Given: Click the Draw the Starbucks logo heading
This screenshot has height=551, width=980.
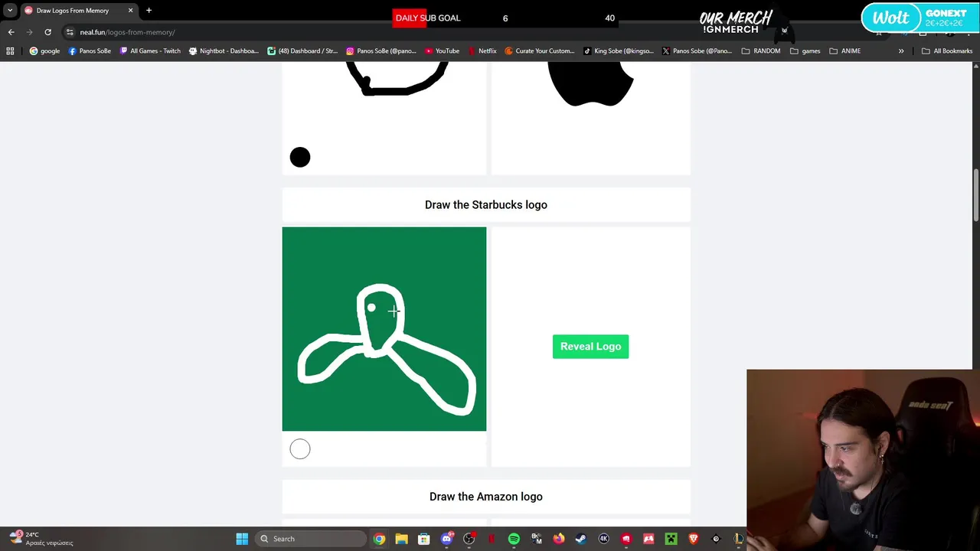Looking at the screenshot, I should [486, 205].
